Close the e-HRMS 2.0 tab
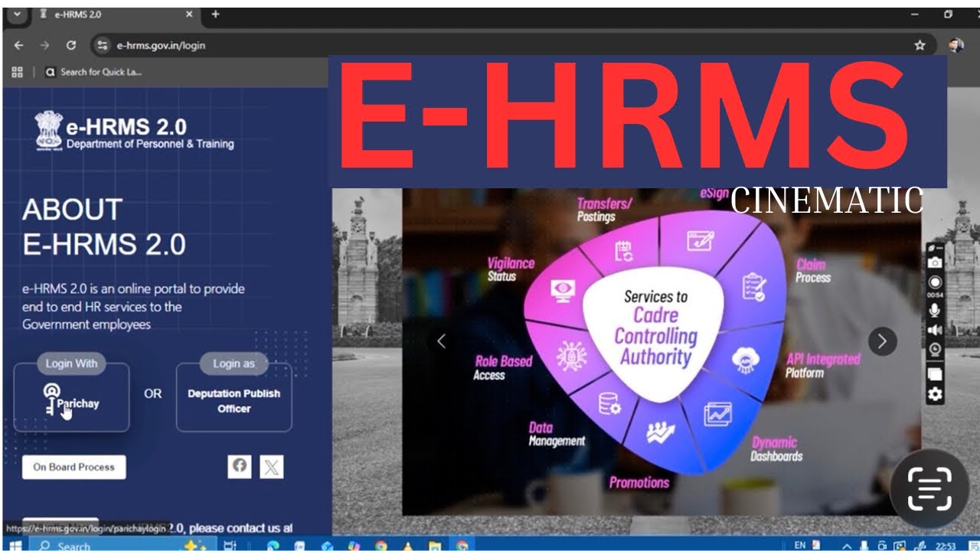The height and width of the screenshot is (551, 980). tap(189, 15)
